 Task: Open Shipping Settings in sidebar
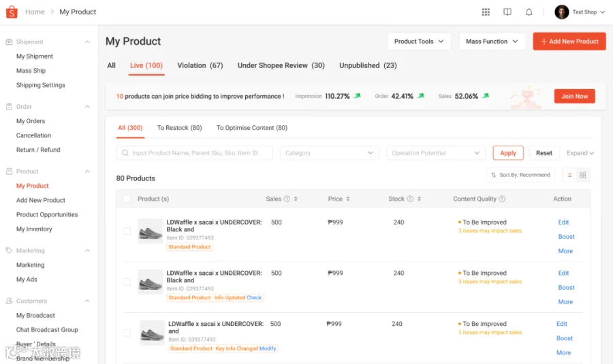click(x=41, y=85)
